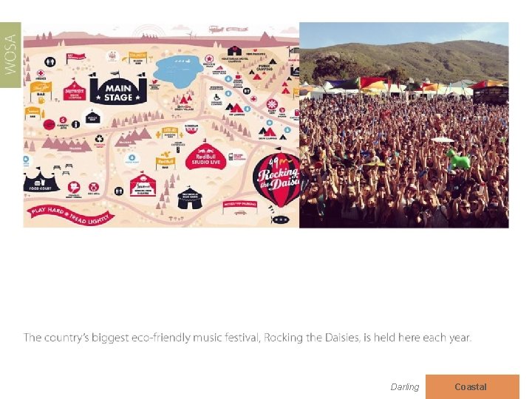Viewport: 532px width, 399px height.
Task: Click the Rocking the Daisies hot air balloon
Action: [277, 180]
